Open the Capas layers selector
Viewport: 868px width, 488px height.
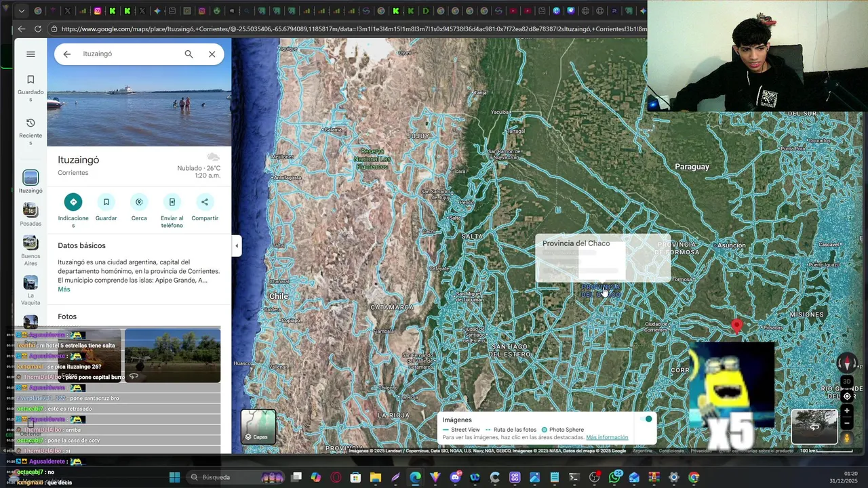(258, 427)
